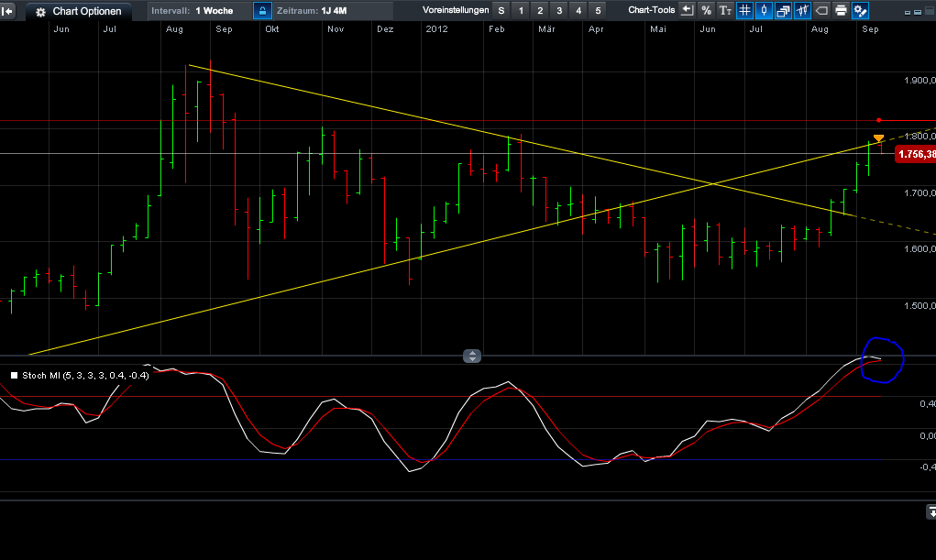Viewport: 936px width, 560px height.
Task: Select Voreinstellungen preset 3
Action: click(x=559, y=11)
